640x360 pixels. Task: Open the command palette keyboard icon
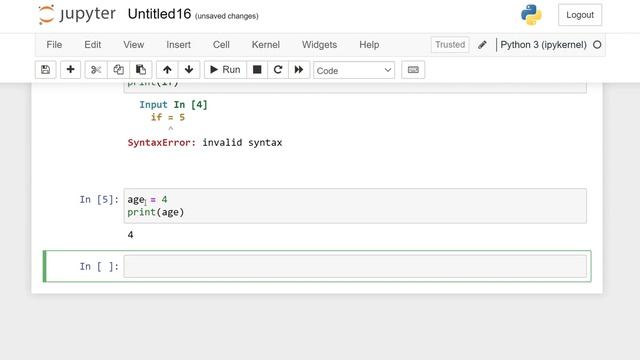(x=413, y=70)
